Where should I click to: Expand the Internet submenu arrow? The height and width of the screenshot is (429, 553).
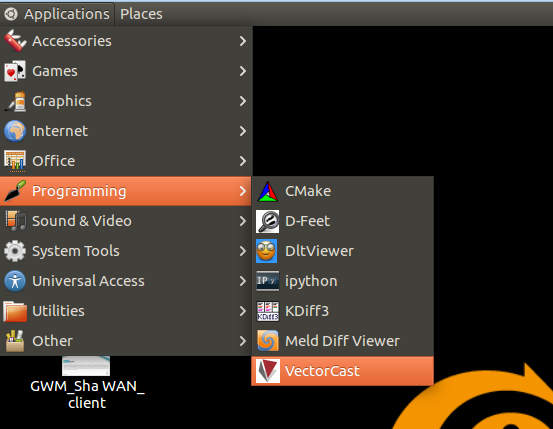[243, 131]
